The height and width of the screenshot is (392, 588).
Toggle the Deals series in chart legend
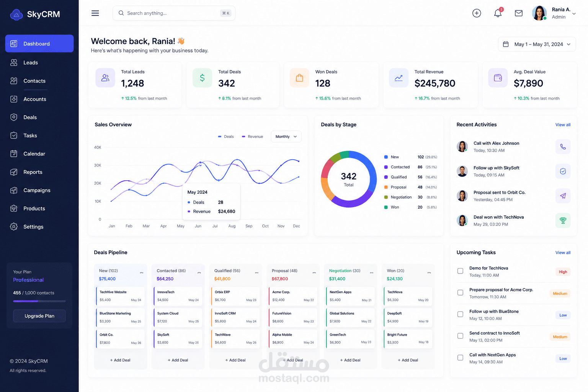click(x=226, y=137)
